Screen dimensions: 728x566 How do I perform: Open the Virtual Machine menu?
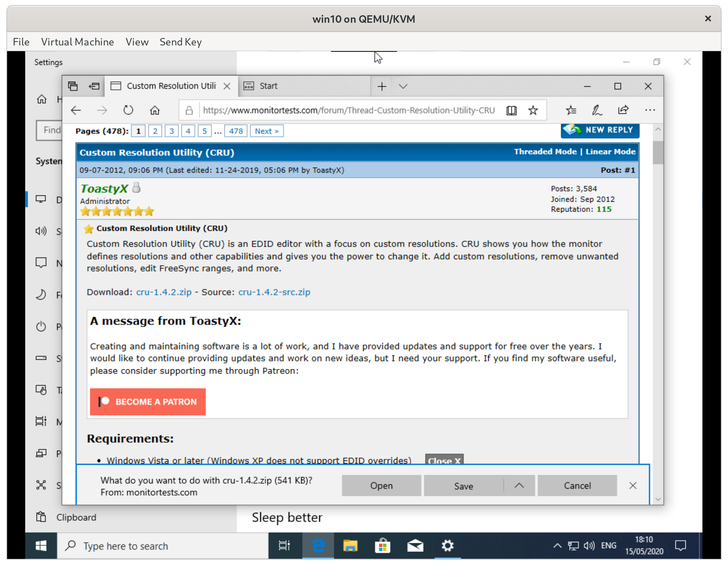coord(77,42)
